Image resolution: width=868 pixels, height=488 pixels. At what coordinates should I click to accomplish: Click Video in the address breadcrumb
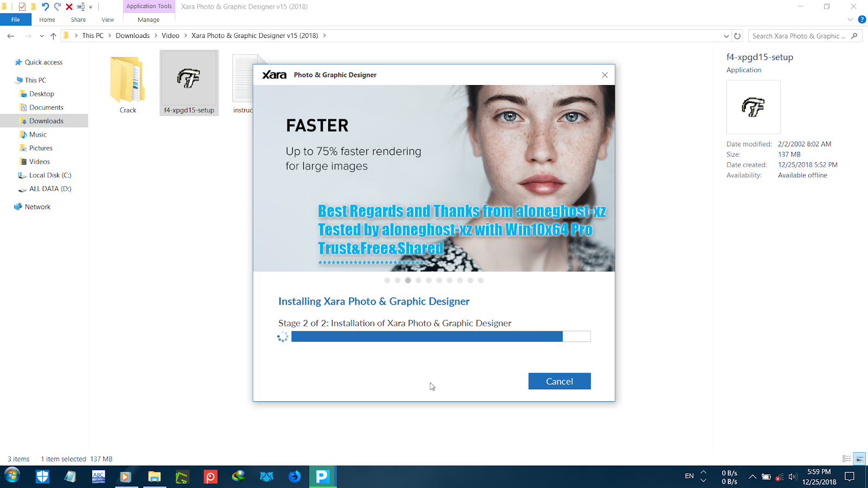(x=170, y=36)
